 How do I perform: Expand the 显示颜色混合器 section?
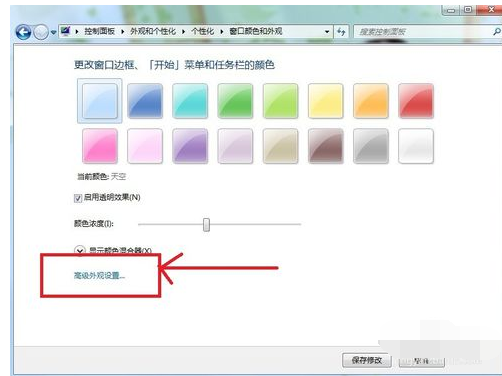pos(80,250)
